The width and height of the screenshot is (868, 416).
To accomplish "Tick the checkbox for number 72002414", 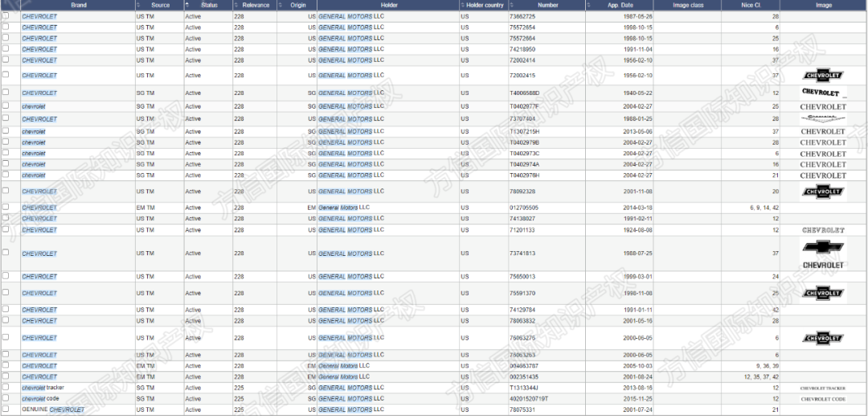I will [6, 60].
